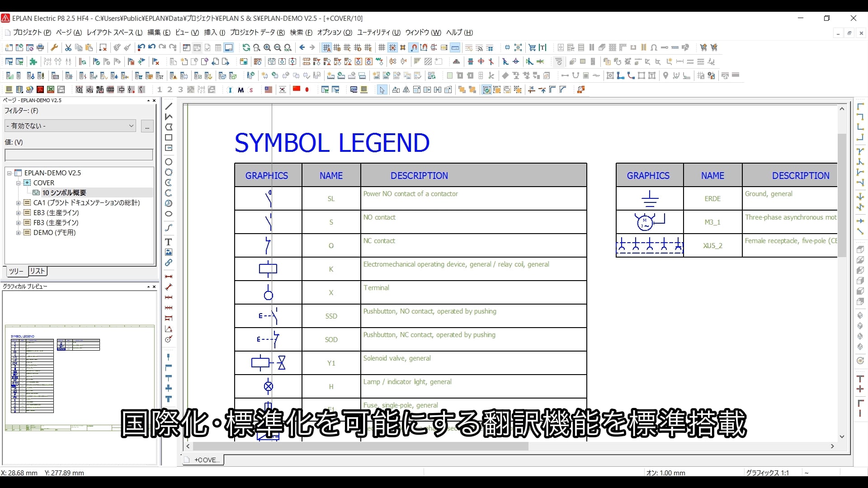Close the グラフィカル プレビュー panel
Image resolution: width=868 pixels, height=488 pixels.
[x=154, y=286]
